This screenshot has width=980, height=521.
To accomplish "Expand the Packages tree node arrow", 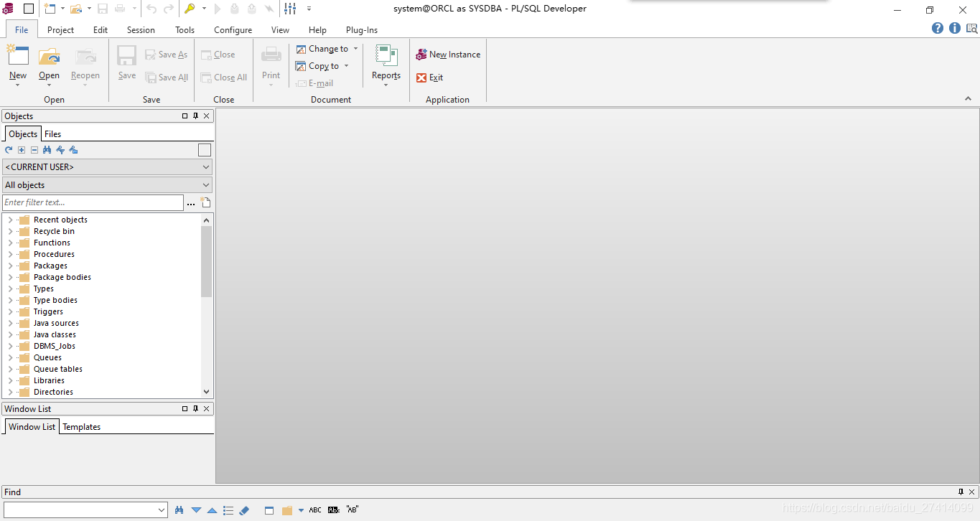I will [10, 266].
